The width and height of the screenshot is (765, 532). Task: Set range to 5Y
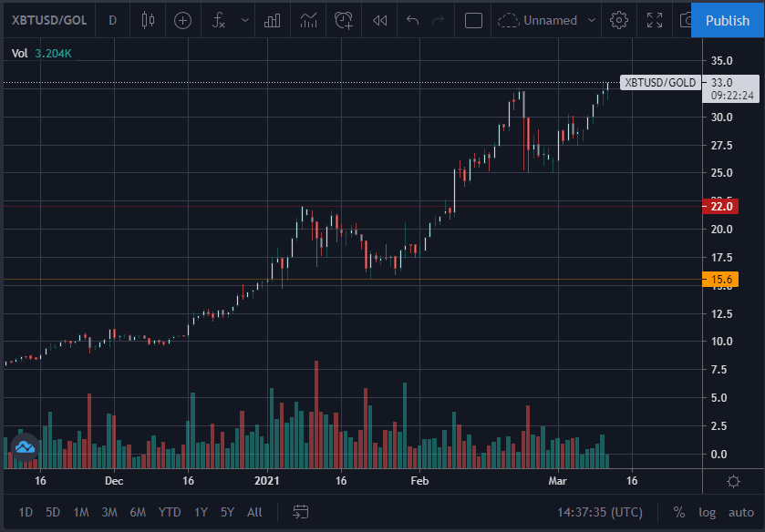click(x=227, y=512)
